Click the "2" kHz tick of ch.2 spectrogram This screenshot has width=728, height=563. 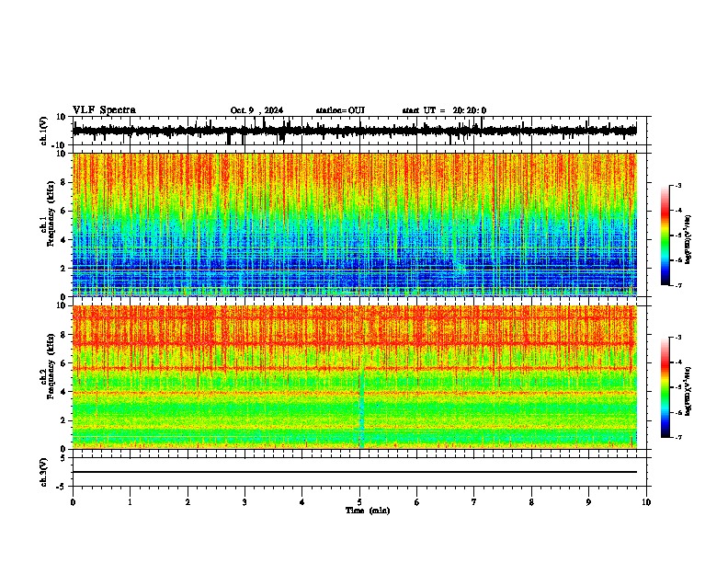point(64,420)
